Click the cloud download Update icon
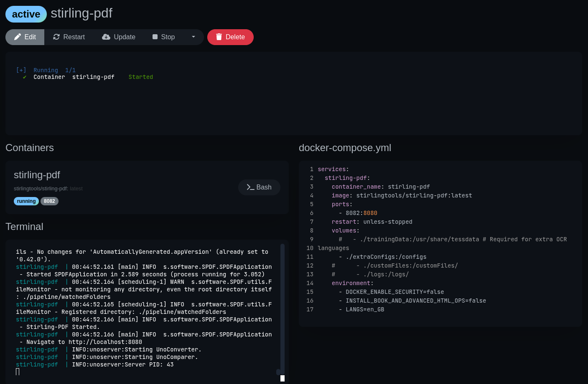Screen dimensions: 588x384 pos(106,37)
